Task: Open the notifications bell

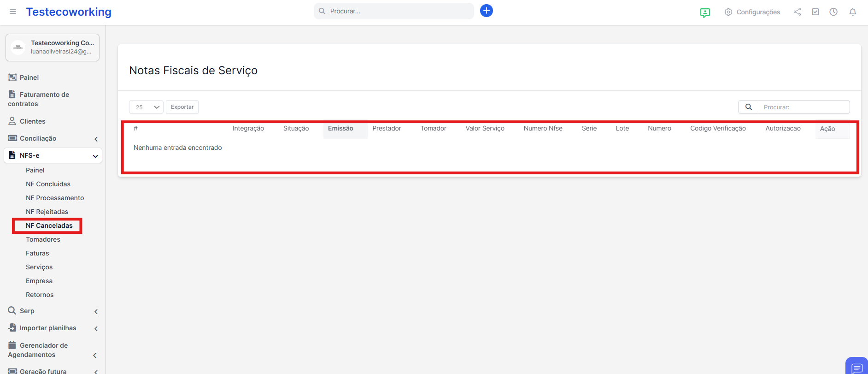Action: click(852, 12)
